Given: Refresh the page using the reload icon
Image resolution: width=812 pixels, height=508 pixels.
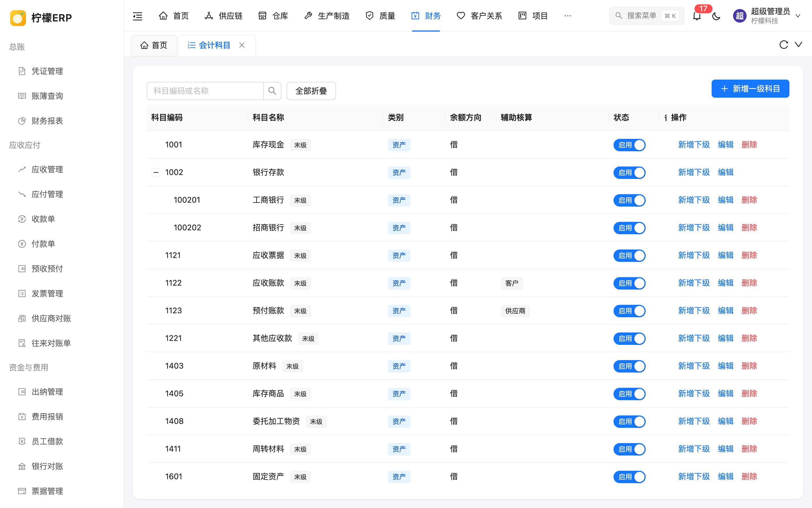Looking at the screenshot, I should pos(784,45).
